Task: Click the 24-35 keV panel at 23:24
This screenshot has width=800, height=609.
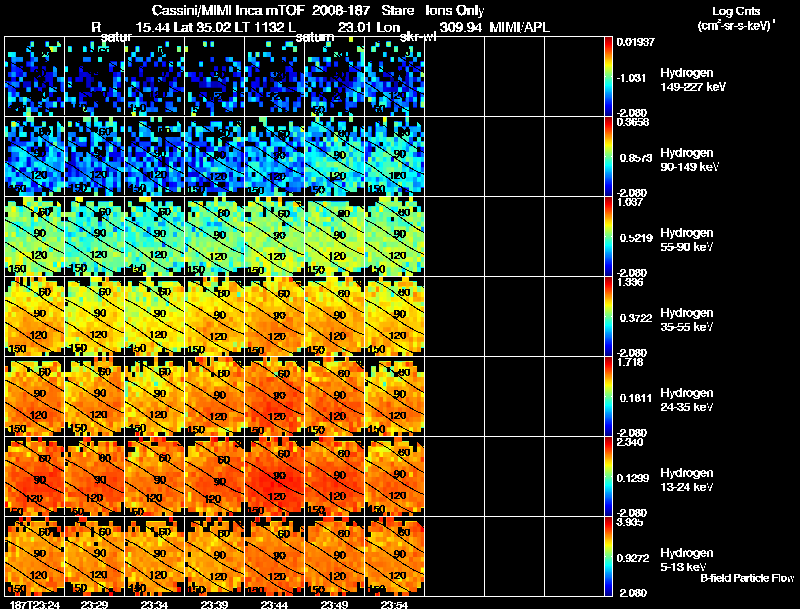Action: [x=35, y=397]
